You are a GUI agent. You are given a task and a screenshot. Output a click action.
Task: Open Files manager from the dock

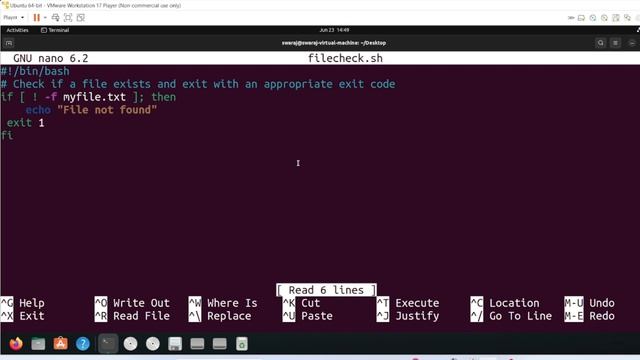coord(38,344)
